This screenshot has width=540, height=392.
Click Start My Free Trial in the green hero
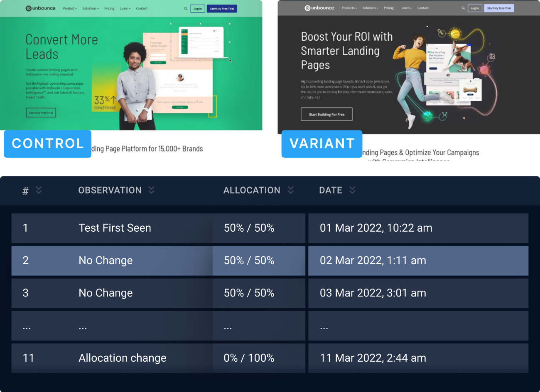coord(41,112)
